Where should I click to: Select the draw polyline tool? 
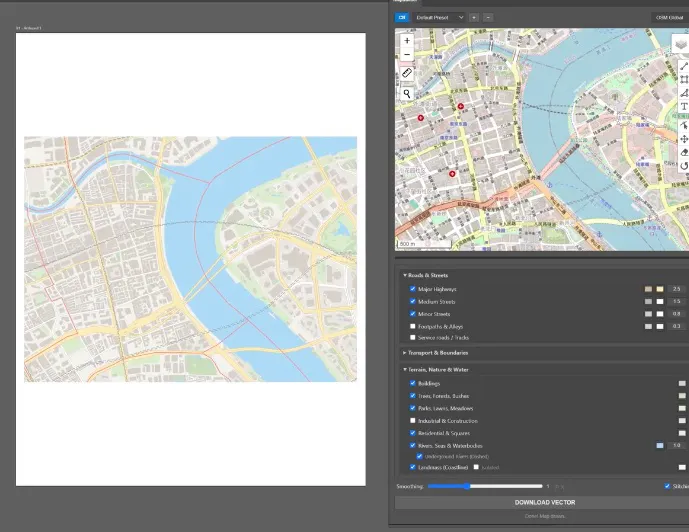click(x=684, y=66)
